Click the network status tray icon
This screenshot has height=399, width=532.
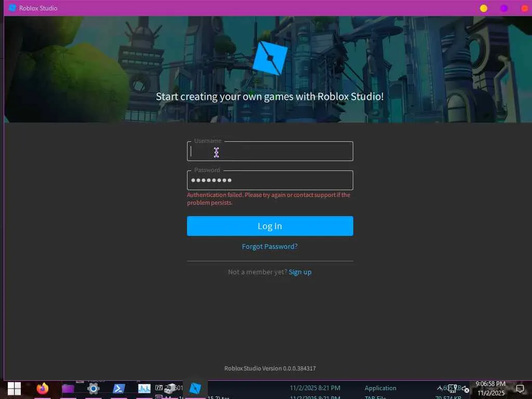click(x=453, y=389)
